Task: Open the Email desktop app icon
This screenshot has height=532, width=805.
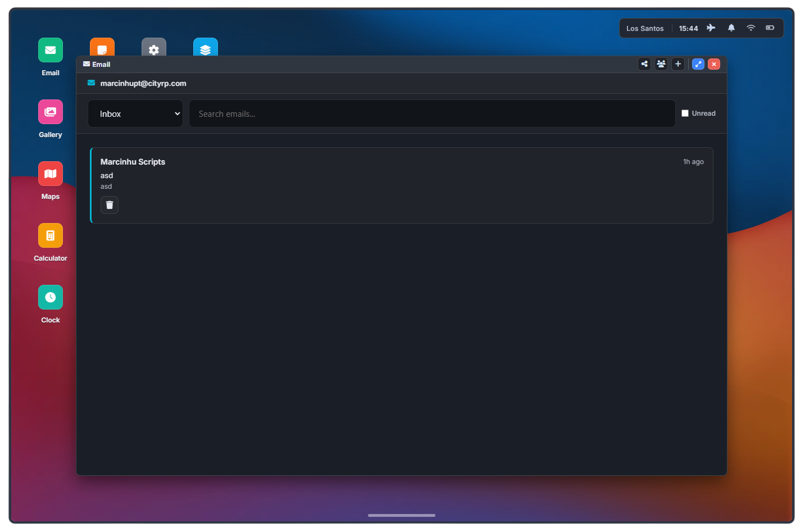Action: point(51,50)
